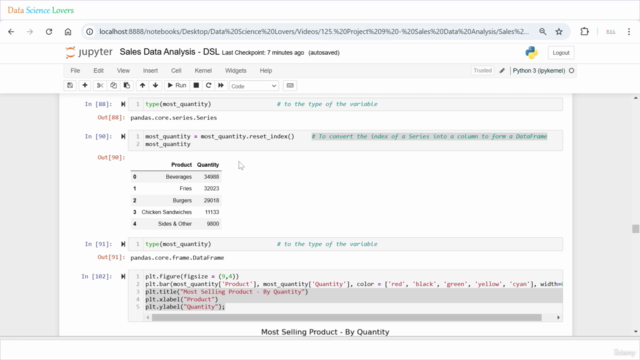Interrupt the kernel with stop icon
The width and height of the screenshot is (640, 360).
(x=196, y=85)
